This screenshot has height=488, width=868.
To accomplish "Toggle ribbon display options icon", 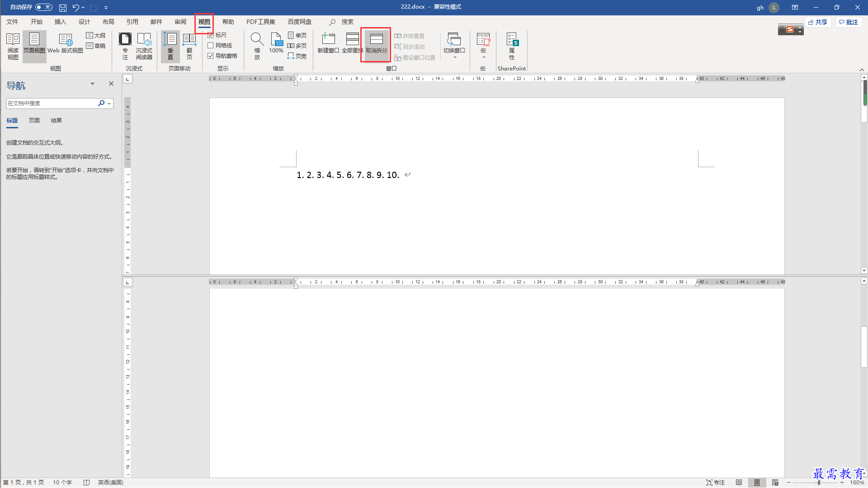I will click(795, 8).
